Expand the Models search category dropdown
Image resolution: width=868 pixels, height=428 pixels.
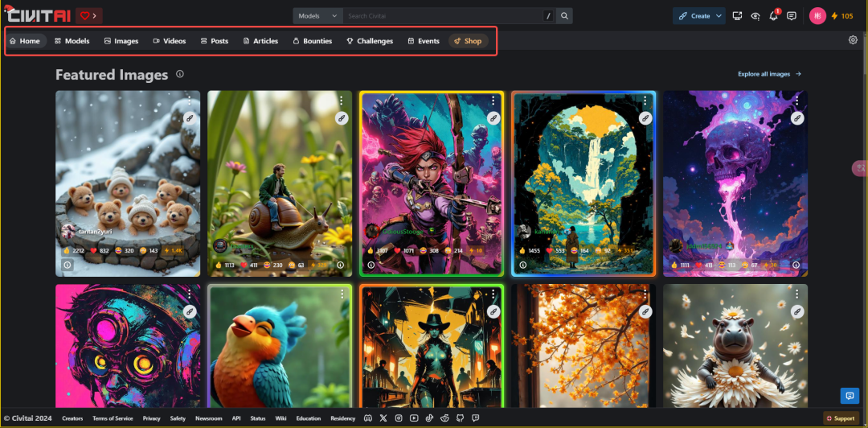pos(317,16)
